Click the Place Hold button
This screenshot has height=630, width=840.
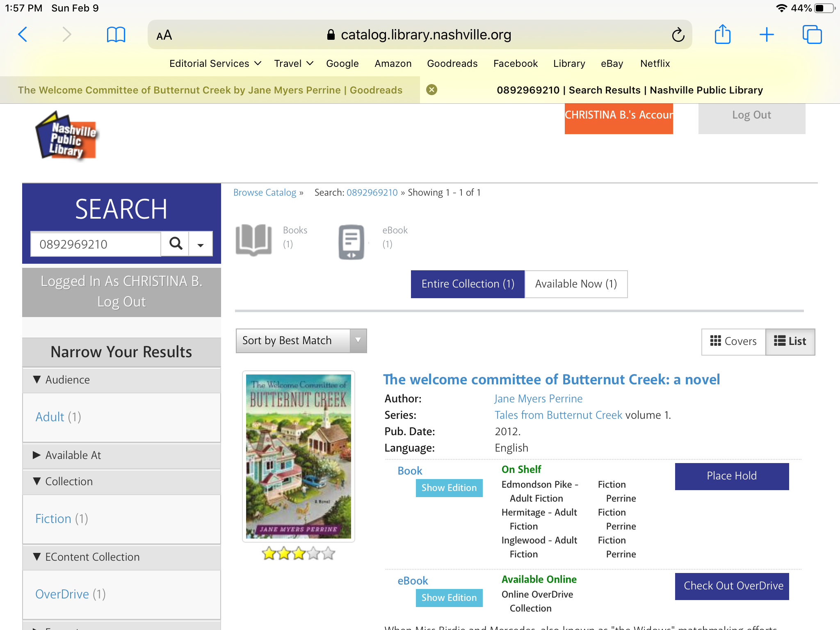tap(732, 476)
